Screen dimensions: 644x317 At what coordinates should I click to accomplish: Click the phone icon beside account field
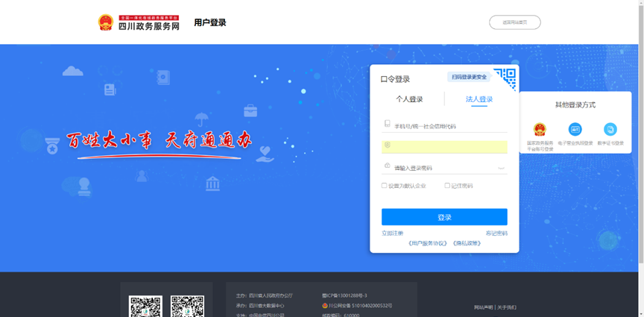[387, 123]
